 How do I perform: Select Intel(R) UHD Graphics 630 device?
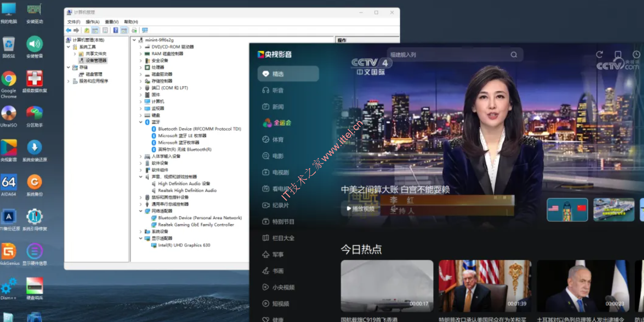click(184, 245)
